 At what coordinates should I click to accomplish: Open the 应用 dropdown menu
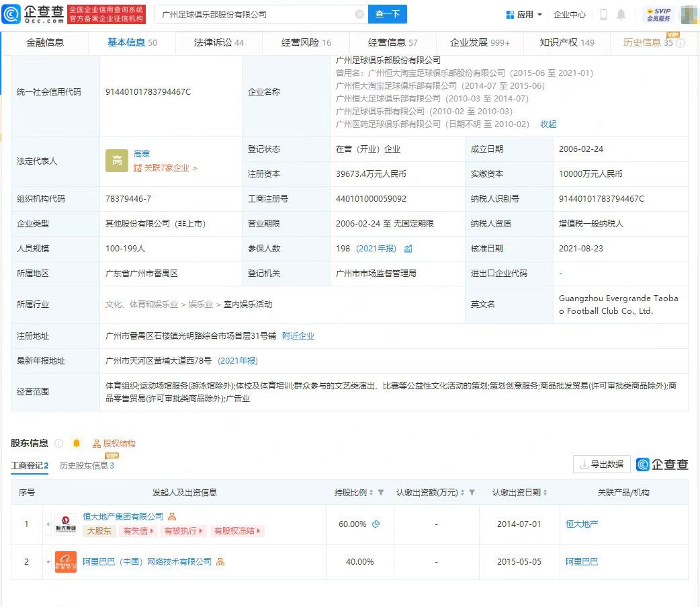(x=523, y=14)
